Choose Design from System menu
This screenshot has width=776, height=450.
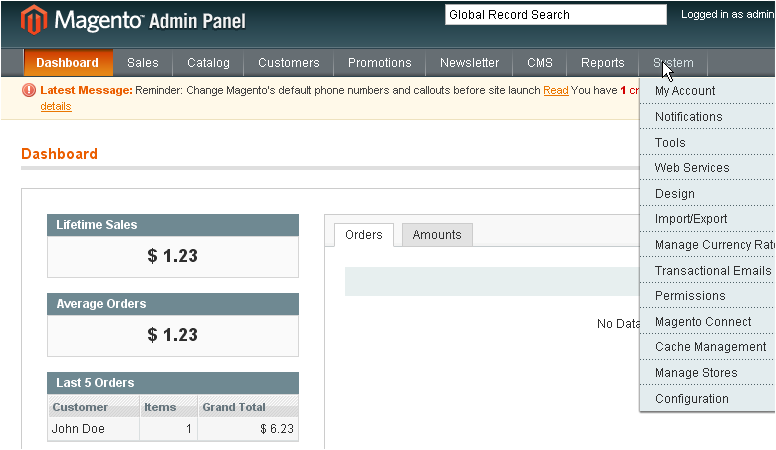pyautogui.click(x=707, y=194)
